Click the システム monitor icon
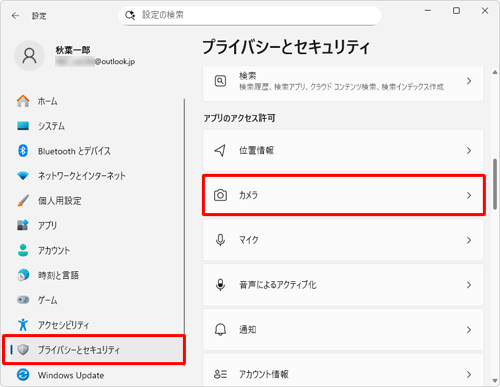 pos(23,126)
